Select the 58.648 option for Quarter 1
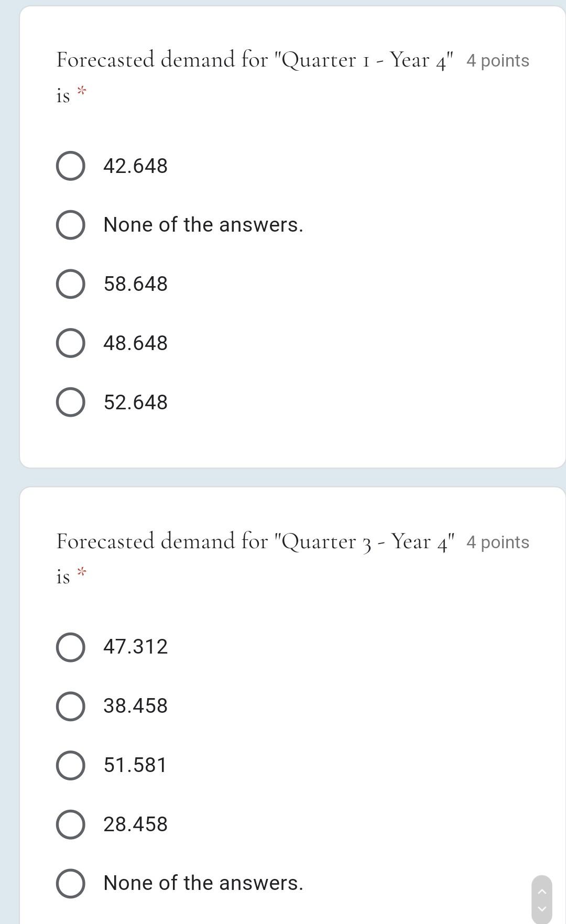The image size is (566, 924). pos(71,284)
